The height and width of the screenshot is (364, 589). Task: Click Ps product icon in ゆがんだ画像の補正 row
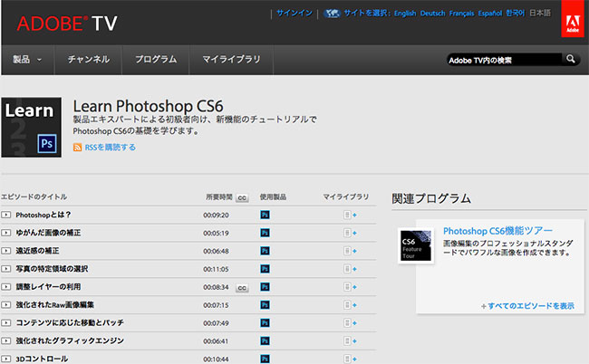point(265,233)
